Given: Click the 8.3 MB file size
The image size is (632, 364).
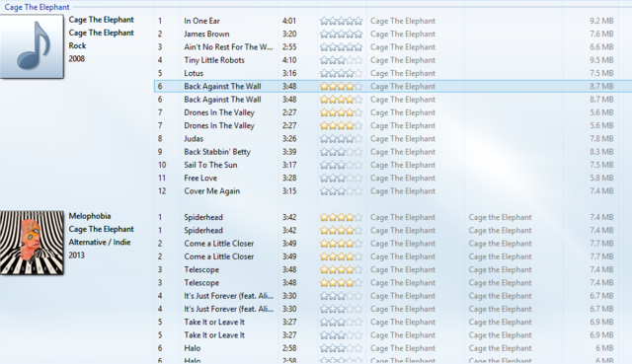Looking at the screenshot, I should coord(601,152).
